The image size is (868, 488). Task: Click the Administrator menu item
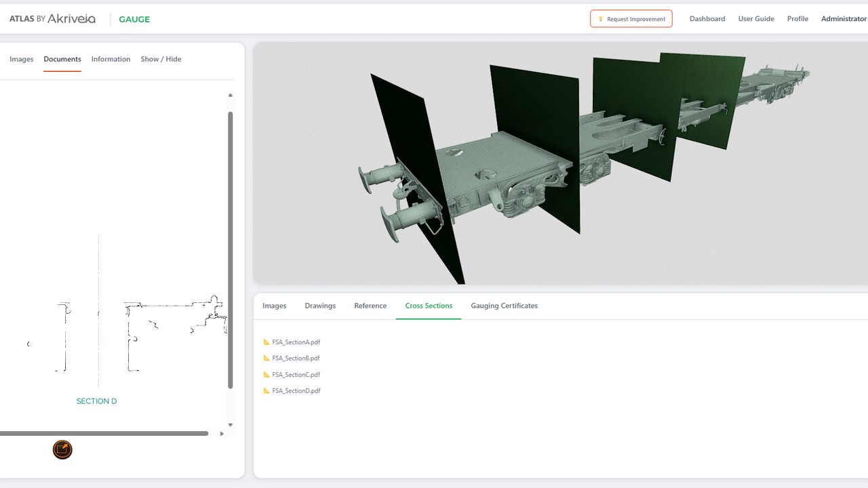844,19
